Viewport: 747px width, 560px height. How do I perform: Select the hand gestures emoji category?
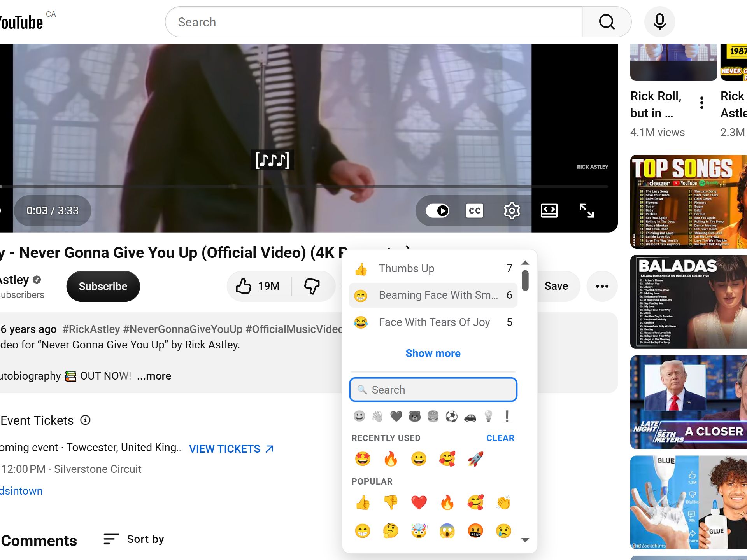tap(377, 416)
